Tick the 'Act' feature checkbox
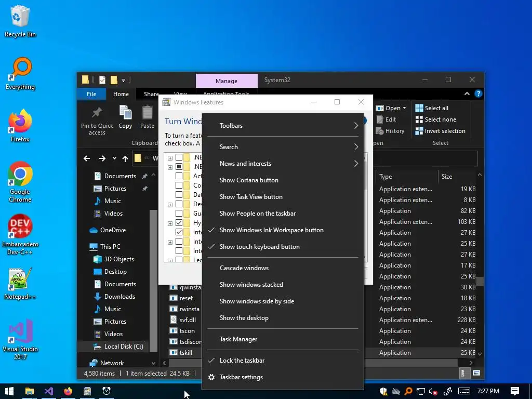Screen dimensions: 532x399 (x=179, y=176)
